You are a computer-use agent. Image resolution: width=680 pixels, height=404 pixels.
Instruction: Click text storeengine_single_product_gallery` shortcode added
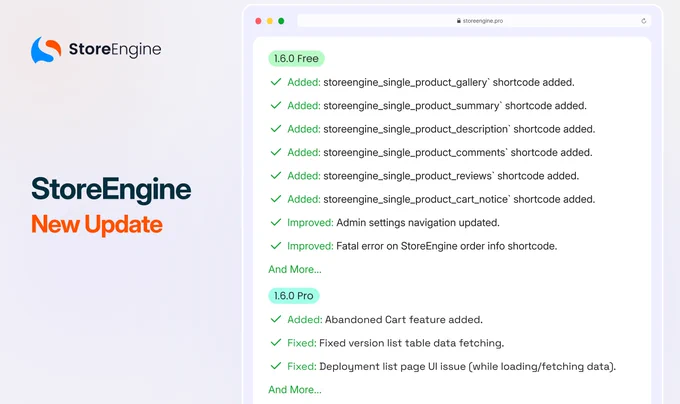[449, 82]
